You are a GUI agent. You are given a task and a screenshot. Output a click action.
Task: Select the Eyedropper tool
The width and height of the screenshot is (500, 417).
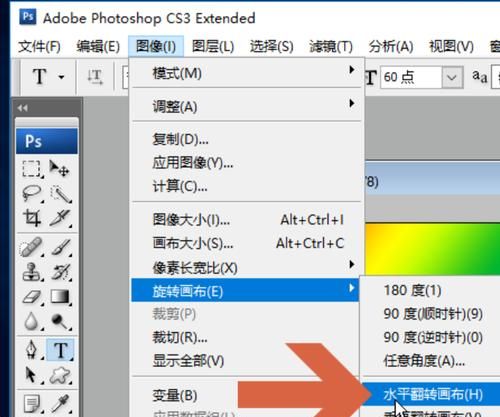tap(60, 403)
